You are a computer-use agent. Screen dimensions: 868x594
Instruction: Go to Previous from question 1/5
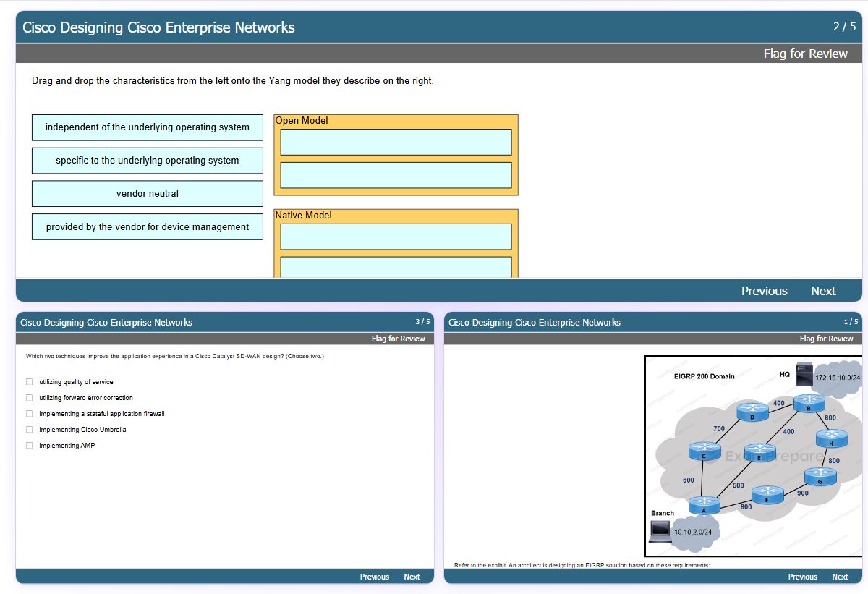(803, 577)
